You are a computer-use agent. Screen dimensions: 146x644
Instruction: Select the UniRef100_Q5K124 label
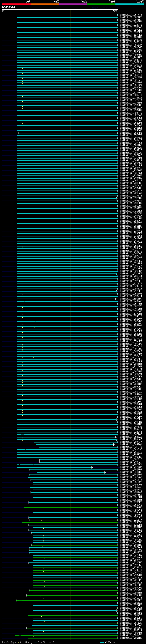click(131, 578)
